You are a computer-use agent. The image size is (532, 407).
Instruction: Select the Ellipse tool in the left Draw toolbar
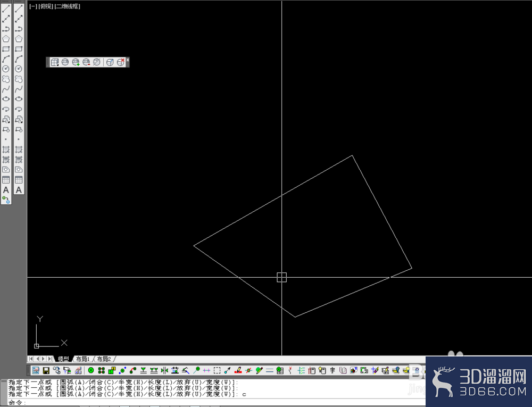point(6,99)
